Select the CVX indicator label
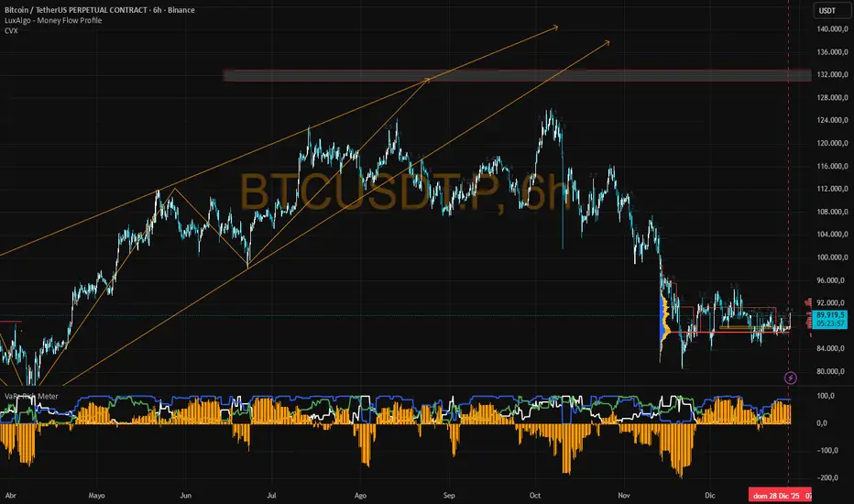 point(11,30)
